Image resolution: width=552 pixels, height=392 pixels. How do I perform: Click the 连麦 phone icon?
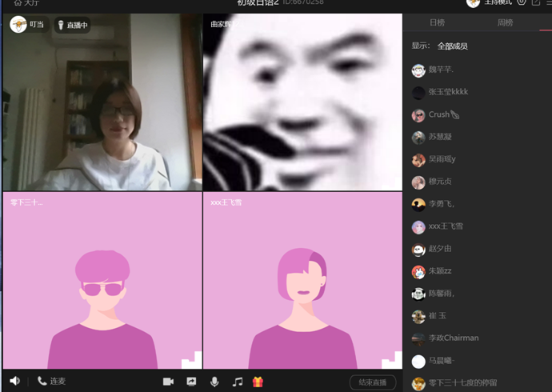[x=42, y=382]
